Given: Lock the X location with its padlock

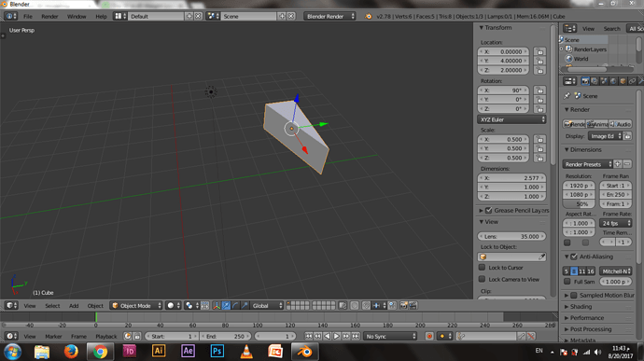Looking at the screenshot, I should 539,51.
